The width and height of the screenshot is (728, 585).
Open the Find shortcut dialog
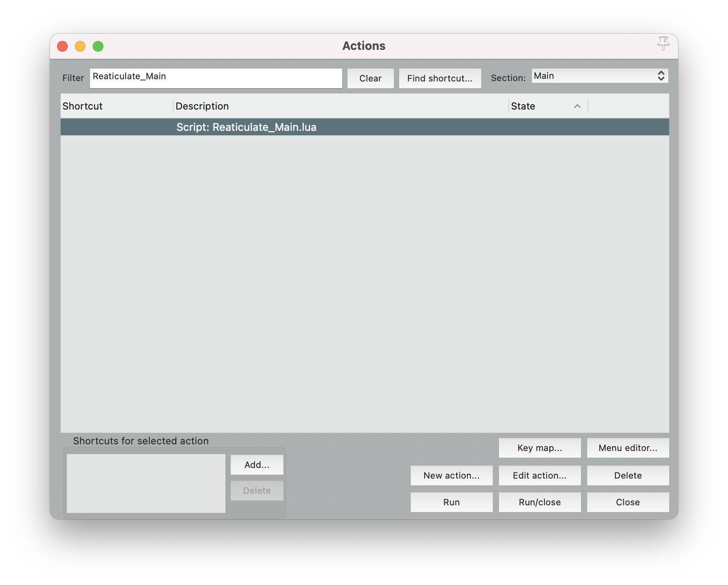(x=440, y=78)
